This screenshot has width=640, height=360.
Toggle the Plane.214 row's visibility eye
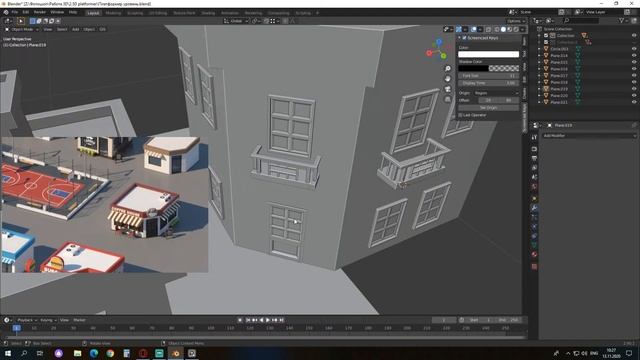(x=634, y=56)
